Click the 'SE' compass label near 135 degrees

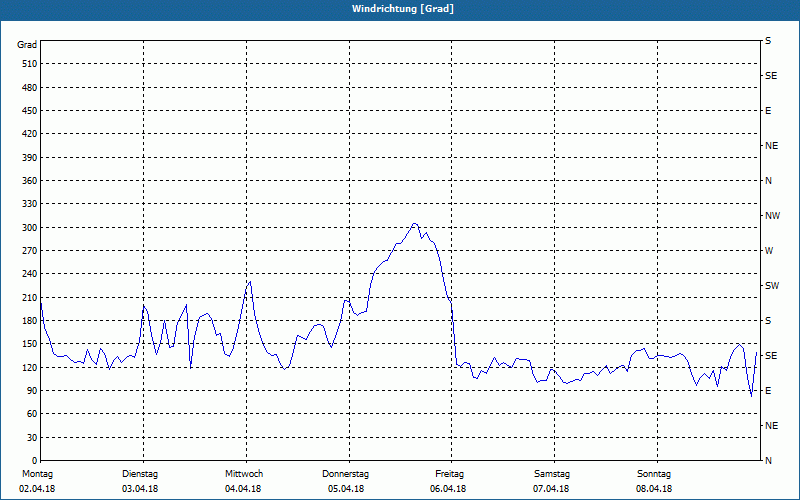pos(771,356)
